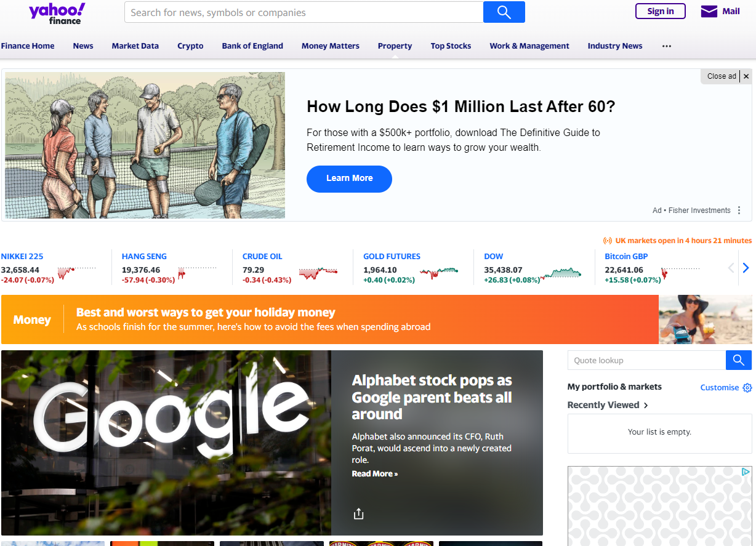The image size is (756, 546).
Task: Click the Yahoo Finance logo
Action: (x=57, y=13)
